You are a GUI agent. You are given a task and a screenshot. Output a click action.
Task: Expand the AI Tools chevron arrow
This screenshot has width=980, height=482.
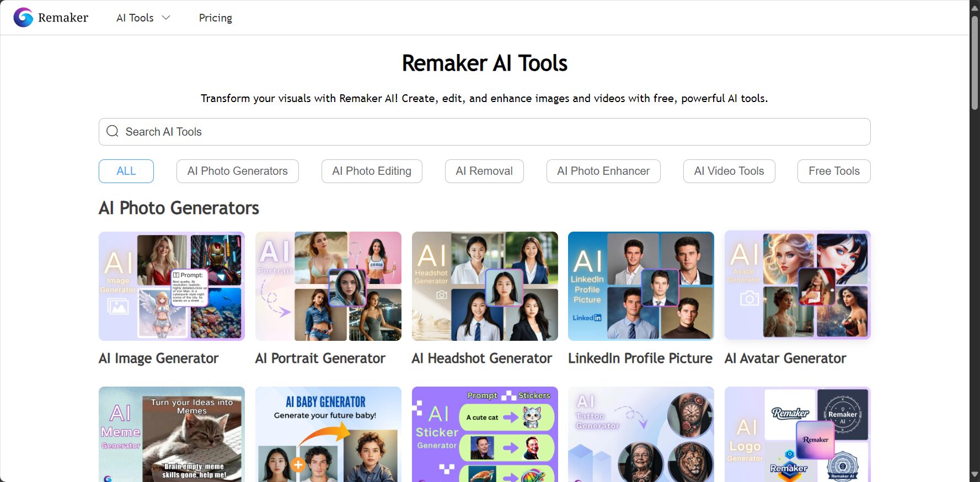pos(166,18)
